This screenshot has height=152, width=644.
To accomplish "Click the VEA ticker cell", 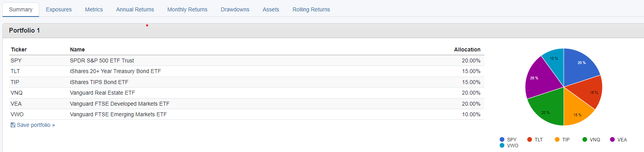I will [16, 104].
